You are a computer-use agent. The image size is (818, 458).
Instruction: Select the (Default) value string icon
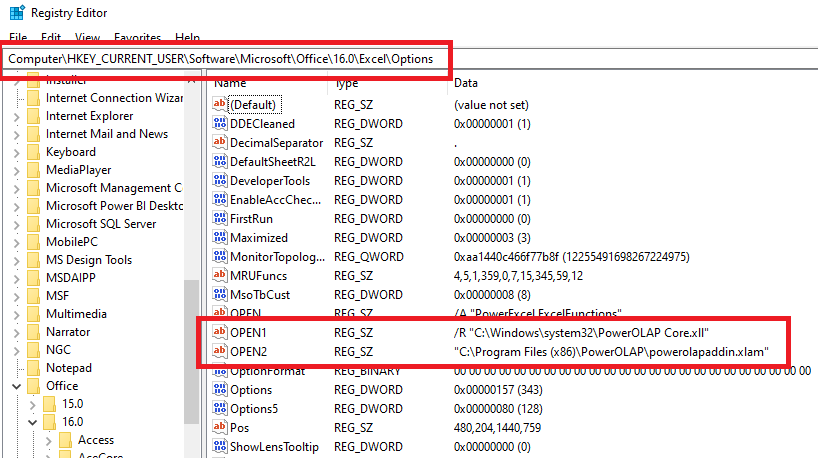(220, 104)
